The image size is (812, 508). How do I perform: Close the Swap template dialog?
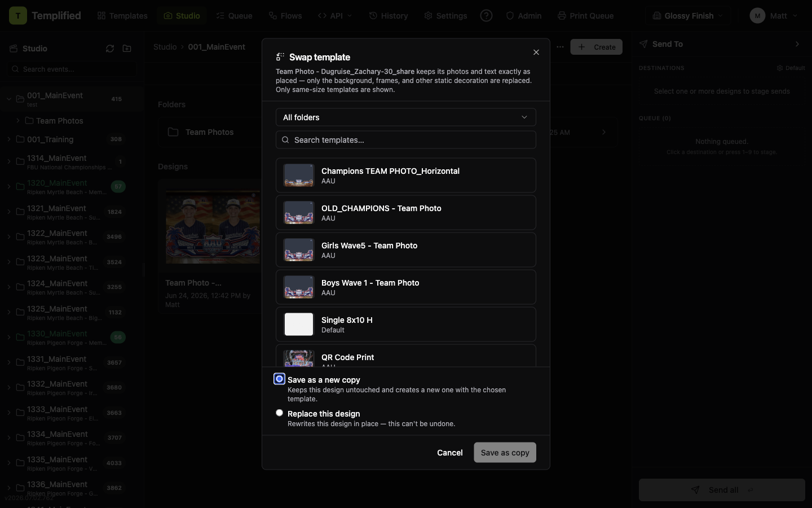click(x=536, y=52)
